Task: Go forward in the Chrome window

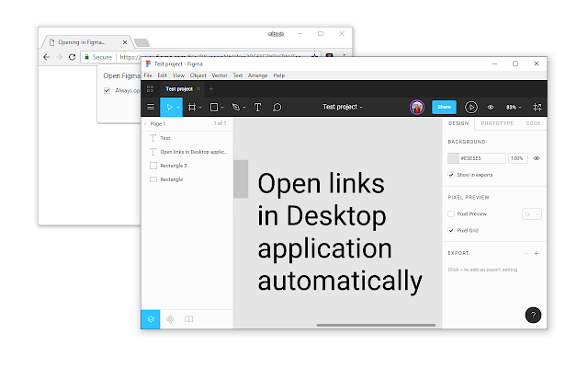Action: click(x=59, y=57)
